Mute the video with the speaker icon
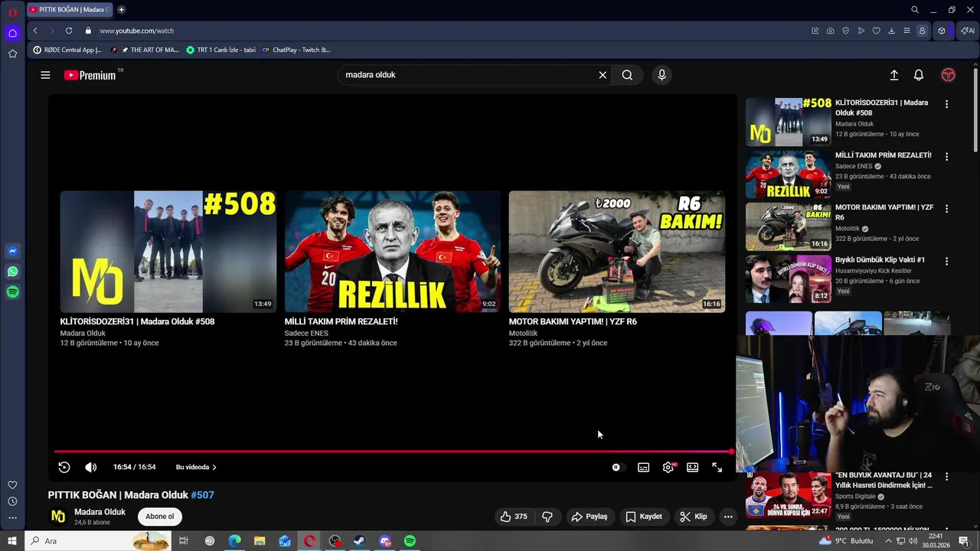Screen dimensions: 980x551 point(90,467)
